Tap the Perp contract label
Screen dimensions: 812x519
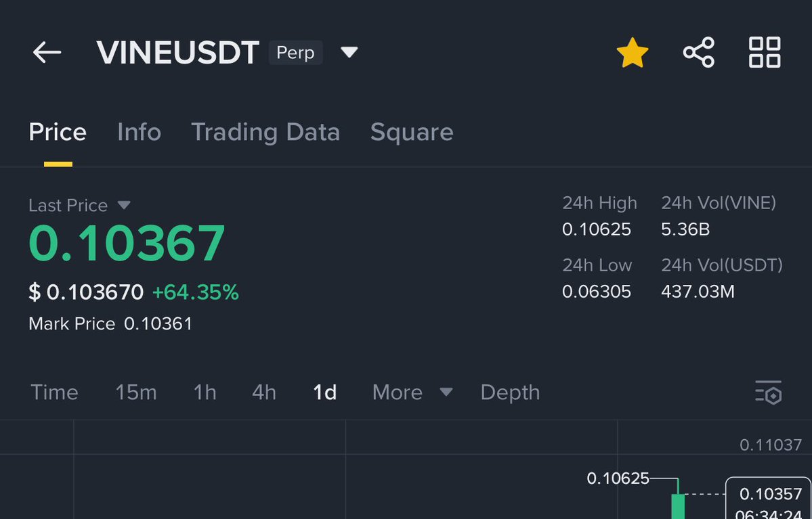tap(295, 52)
